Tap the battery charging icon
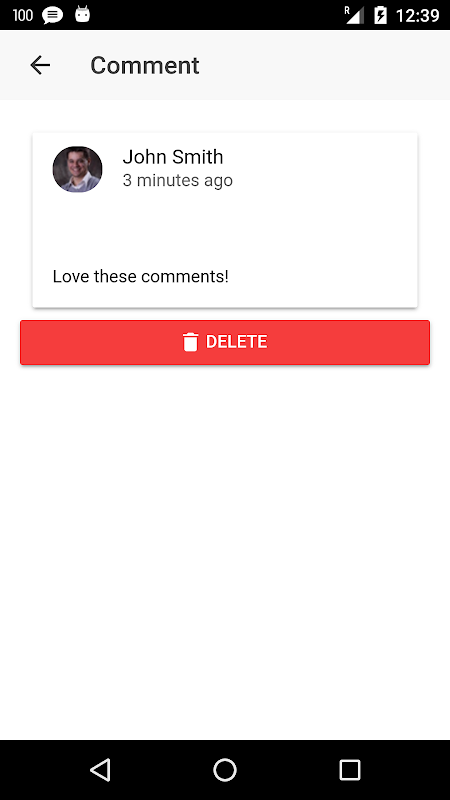This screenshot has height=800, width=450. coord(381,15)
